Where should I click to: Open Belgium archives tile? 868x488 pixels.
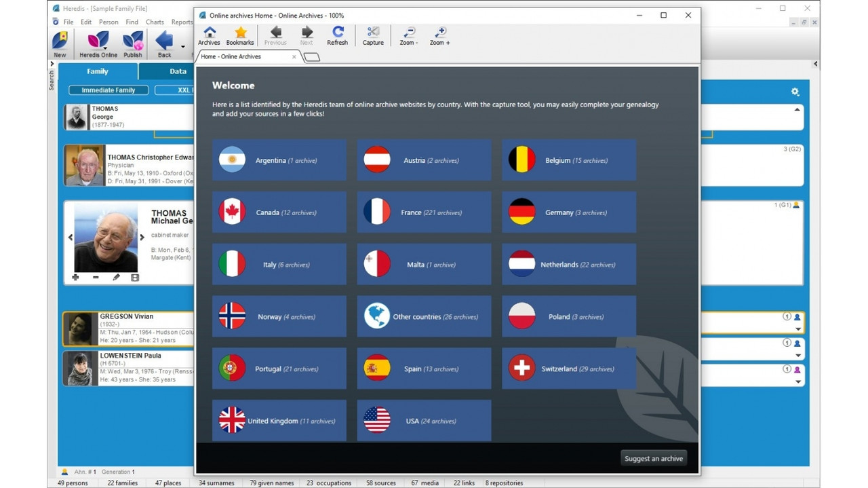coord(569,160)
